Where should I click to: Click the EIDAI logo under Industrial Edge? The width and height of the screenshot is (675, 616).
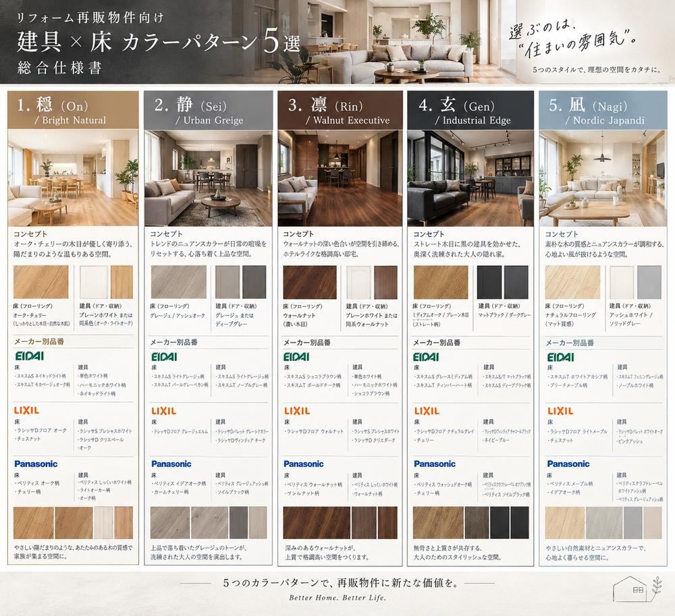[426, 357]
